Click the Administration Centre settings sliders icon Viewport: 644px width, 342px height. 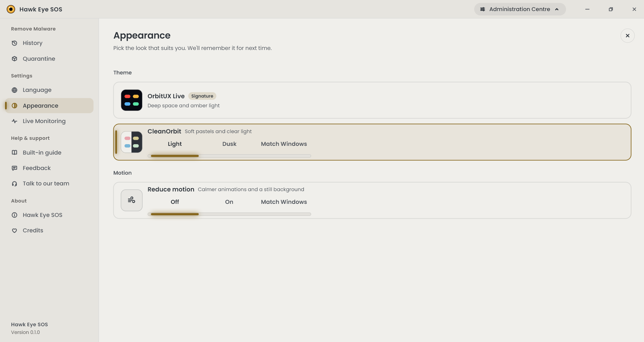coord(483,9)
